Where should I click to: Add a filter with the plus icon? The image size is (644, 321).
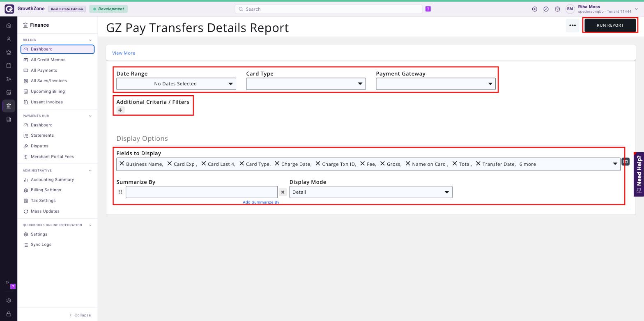(120, 110)
